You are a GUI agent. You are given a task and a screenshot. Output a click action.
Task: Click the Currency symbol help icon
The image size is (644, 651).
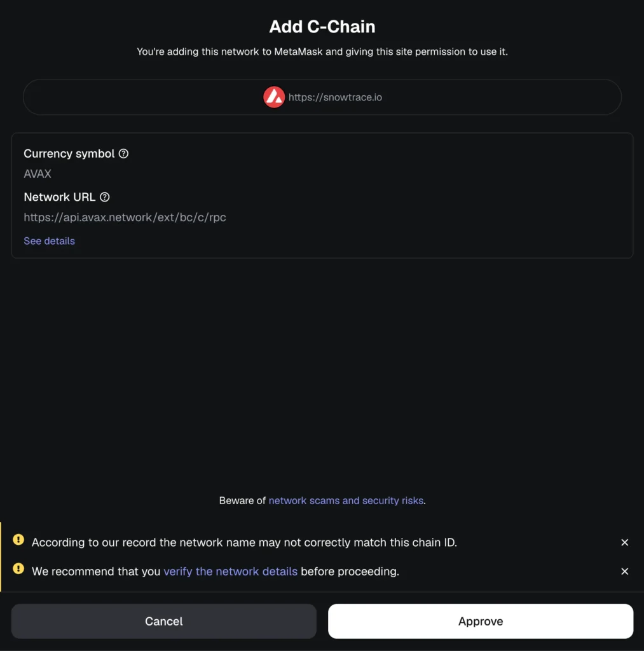124,154
